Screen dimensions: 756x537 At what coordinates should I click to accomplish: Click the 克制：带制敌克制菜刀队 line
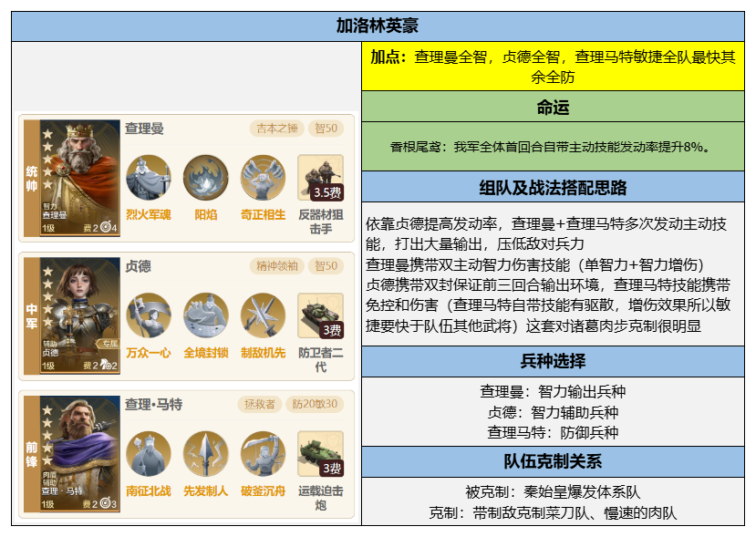pos(553,512)
